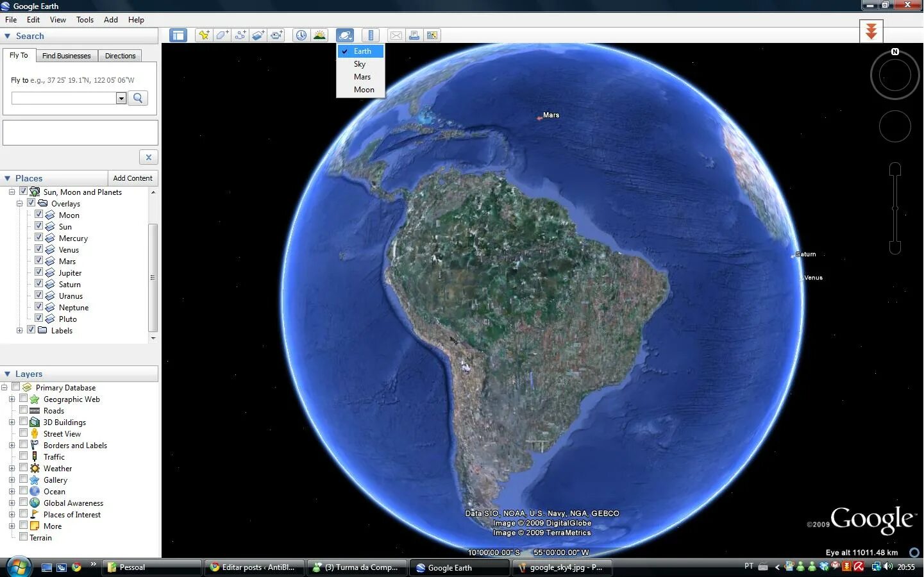Click the planet switcher toolbar button
This screenshot has height=577, width=924.
[x=345, y=35]
